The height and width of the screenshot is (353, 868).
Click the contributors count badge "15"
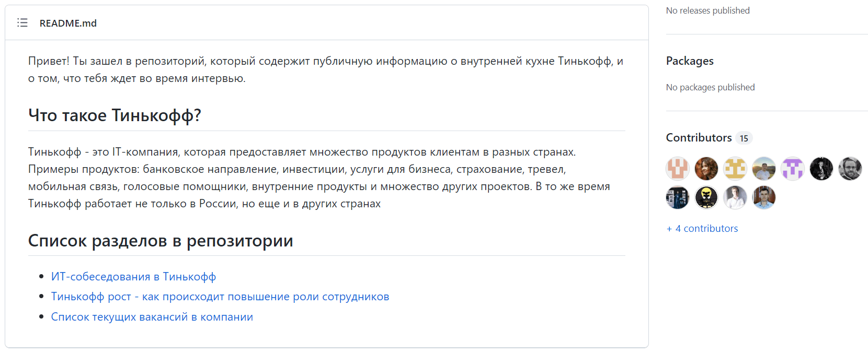coord(744,138)
